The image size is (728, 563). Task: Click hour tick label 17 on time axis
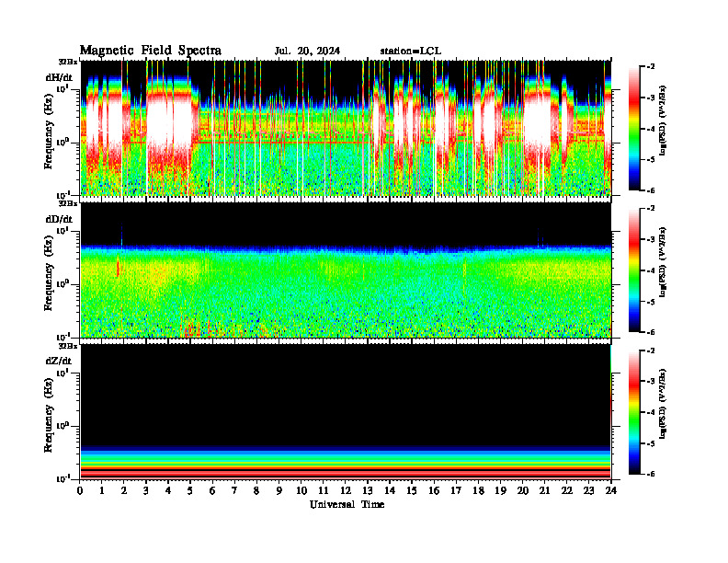tap(456, 490)
